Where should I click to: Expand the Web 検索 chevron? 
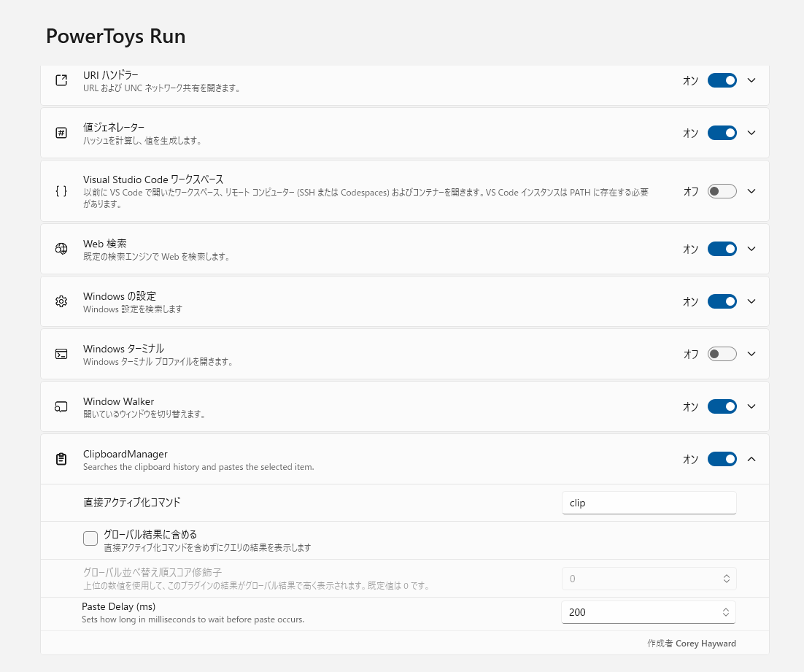pyautogui.click(x=751, y=249)
